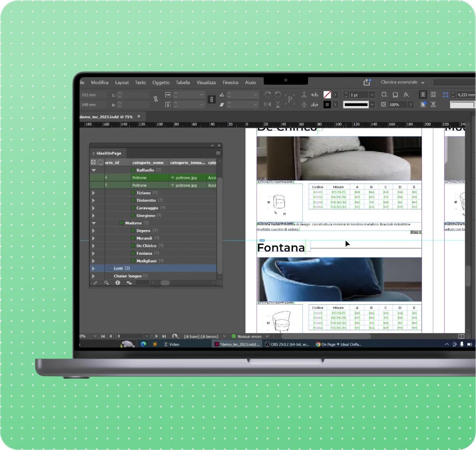The image size is (476, 450).
Task: Click the info icon in IdealOnPage panel
Action: (x=118, y=283)
